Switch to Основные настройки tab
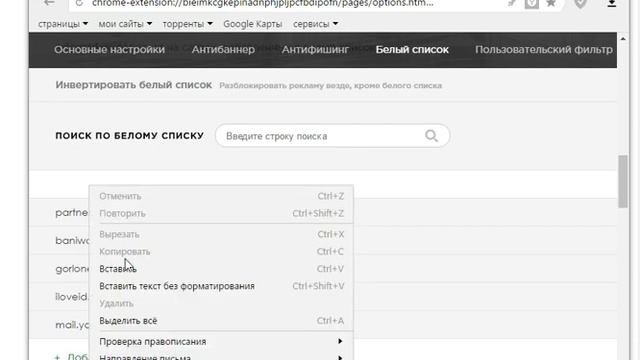This screenshot has height=360, width=640. [109, 50]
